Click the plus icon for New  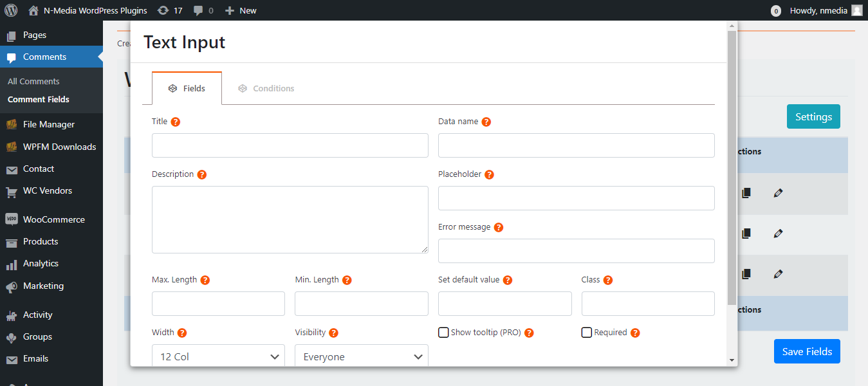230,10
